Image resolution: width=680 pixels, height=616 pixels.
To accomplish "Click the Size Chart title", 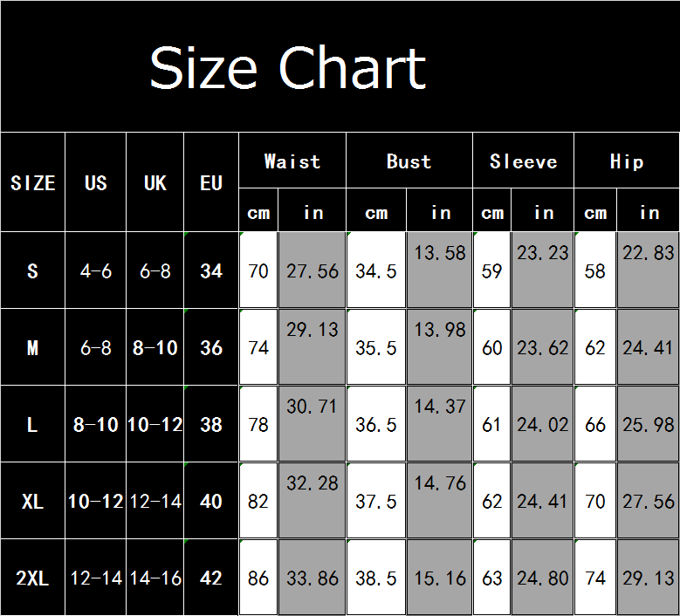I will [x=288, y=68].
